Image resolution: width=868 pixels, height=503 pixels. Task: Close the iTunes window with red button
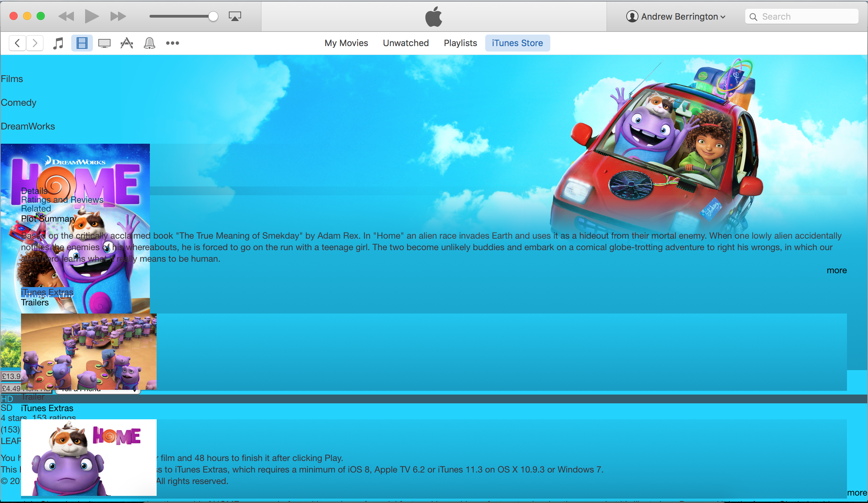(14, 16)
